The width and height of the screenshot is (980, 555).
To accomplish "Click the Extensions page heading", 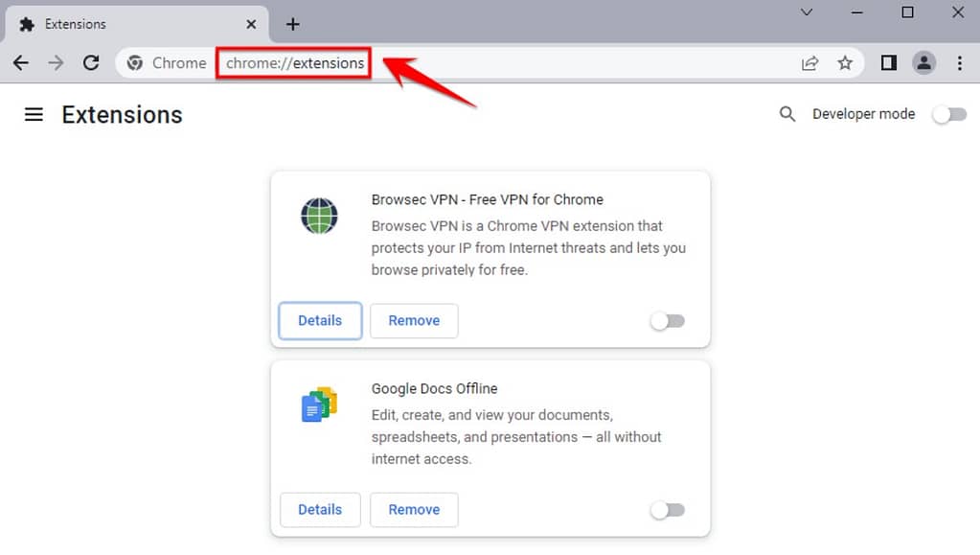I will pos(122,114).
